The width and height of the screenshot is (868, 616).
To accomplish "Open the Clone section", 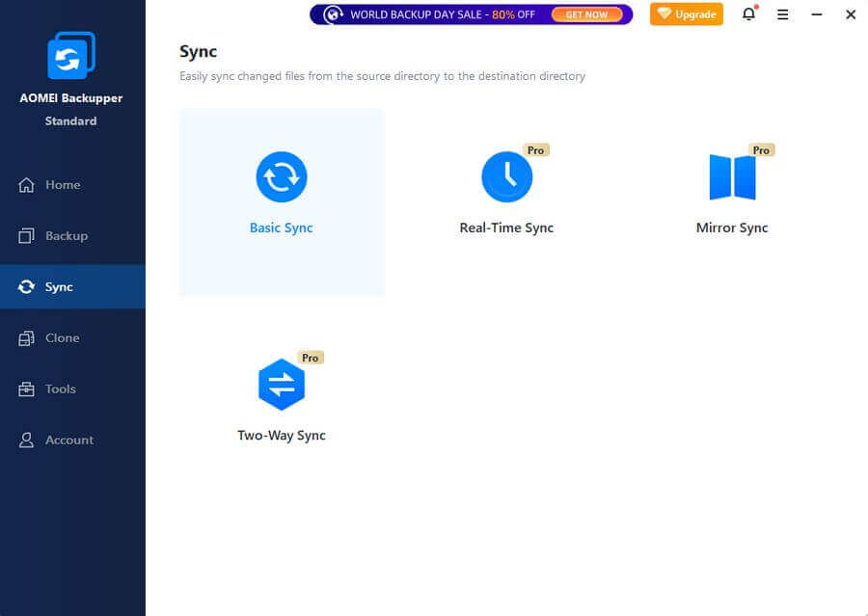I will 62,338.
